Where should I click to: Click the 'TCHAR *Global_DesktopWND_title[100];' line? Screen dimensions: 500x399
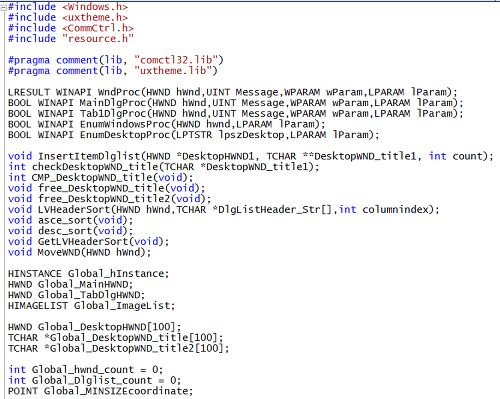tap(116, 338)
